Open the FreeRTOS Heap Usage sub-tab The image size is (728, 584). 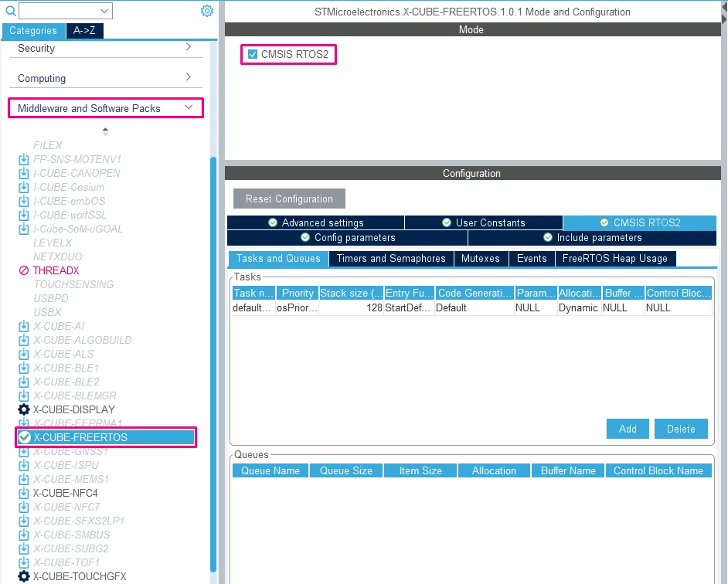click(x=614, y=259)
